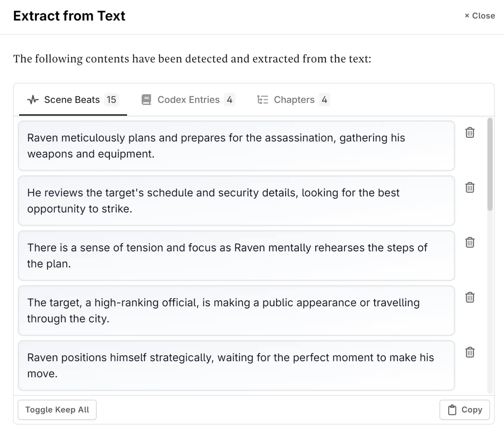Edit the 'high-ranking official' beat text
Image resolution: width=504 pixels, height=437 pixels.
[236, 310]
